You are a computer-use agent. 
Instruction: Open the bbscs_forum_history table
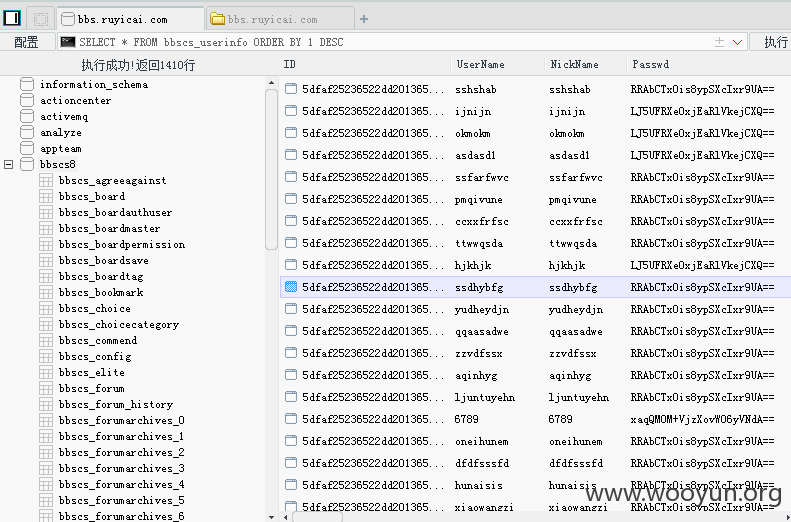[116, 404]
